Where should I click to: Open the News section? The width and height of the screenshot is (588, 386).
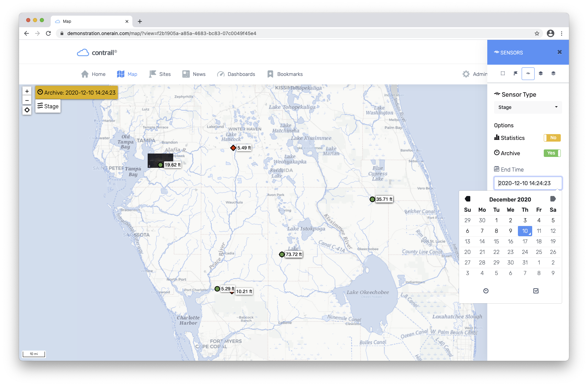(x=199, y=74)
